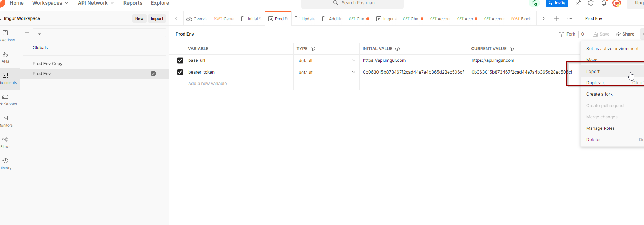Click the info icon next to TYPE
This screenshot has height=225, width=644.
tap(313, 49)
